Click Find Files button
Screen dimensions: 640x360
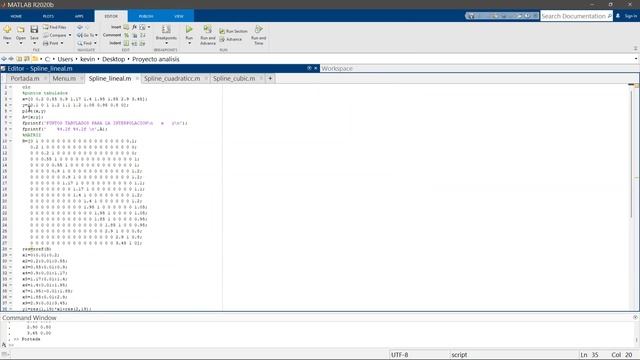[55, 27]
